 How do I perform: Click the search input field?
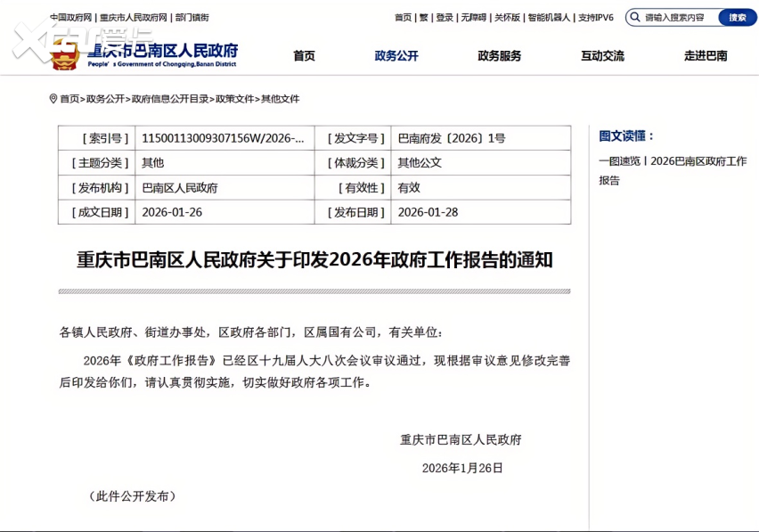tap(677, 17)
